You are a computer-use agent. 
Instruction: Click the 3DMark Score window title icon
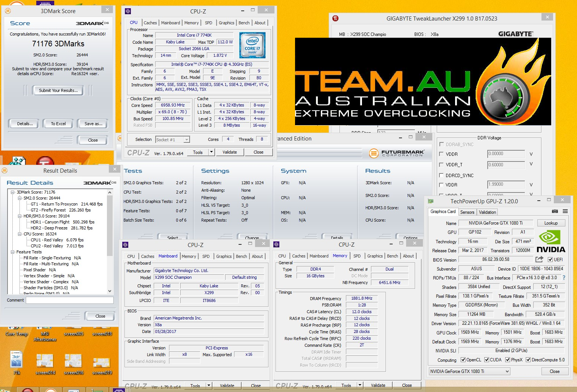pos(7,11)
